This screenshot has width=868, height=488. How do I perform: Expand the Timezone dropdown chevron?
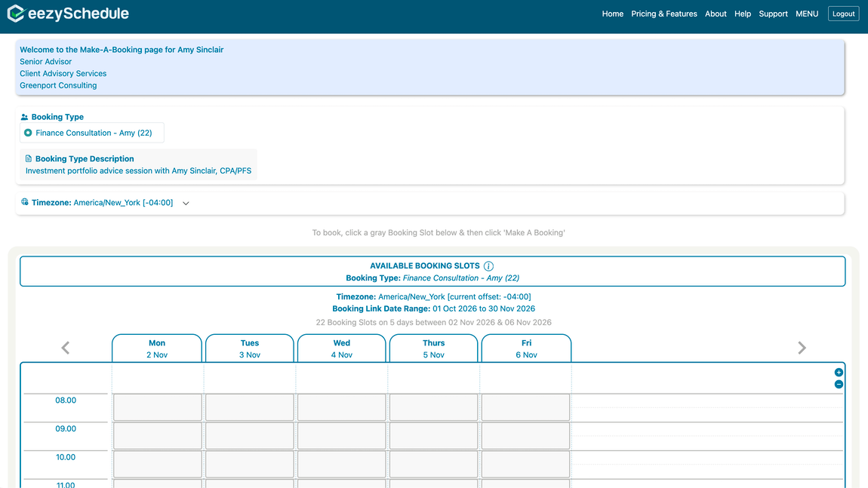coord(186,203)
